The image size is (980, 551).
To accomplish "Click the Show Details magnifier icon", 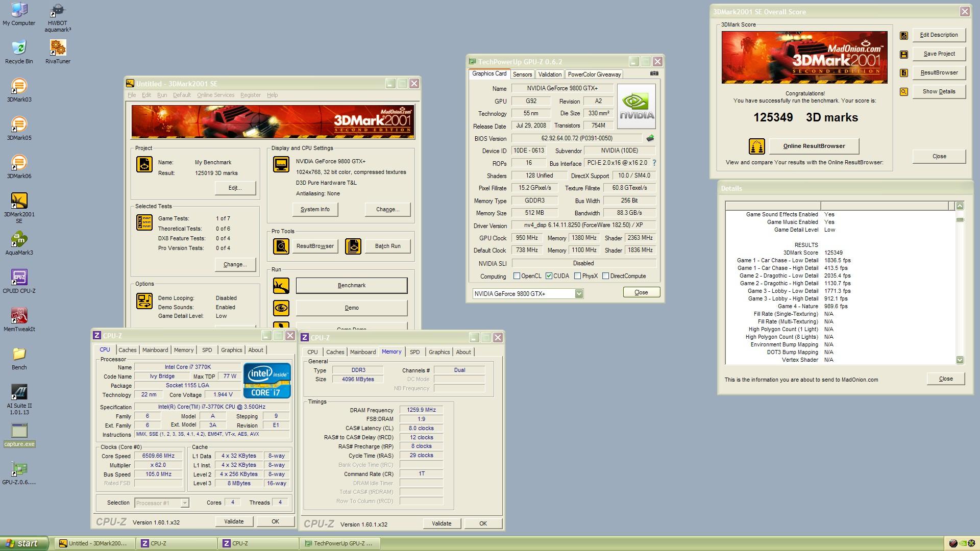I will [x=904, y=92].
